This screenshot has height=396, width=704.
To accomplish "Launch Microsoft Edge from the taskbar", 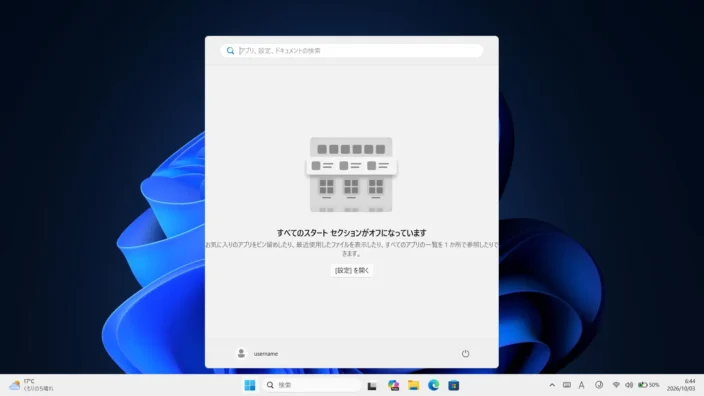I will point(433,385).
